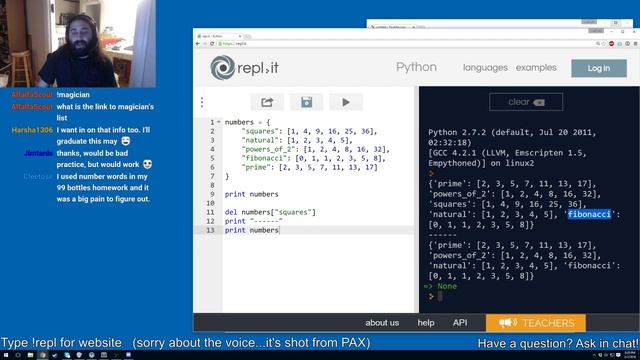Open Task View on the taskbar

[18, 355]
